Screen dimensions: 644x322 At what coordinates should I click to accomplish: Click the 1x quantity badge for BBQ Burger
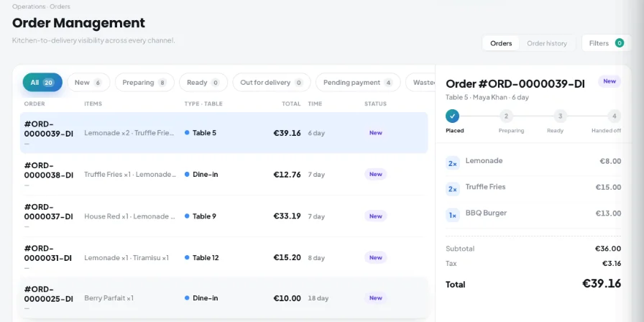tap(453, 215)
